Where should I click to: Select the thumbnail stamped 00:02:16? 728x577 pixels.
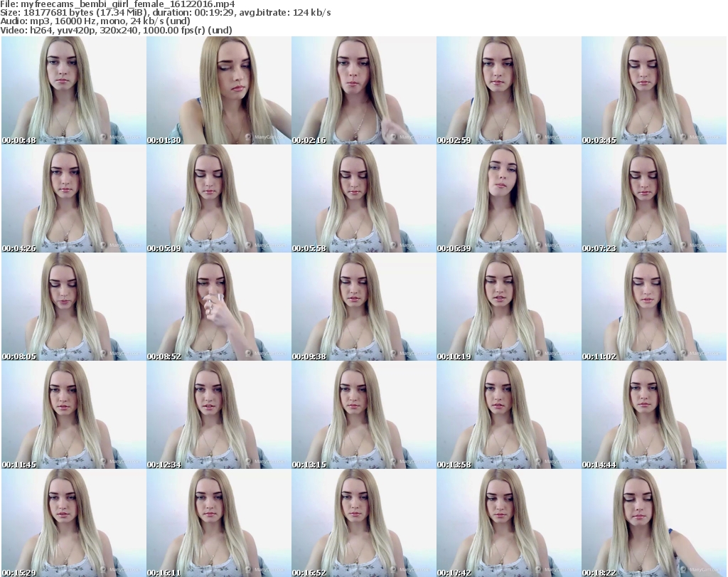363,90
